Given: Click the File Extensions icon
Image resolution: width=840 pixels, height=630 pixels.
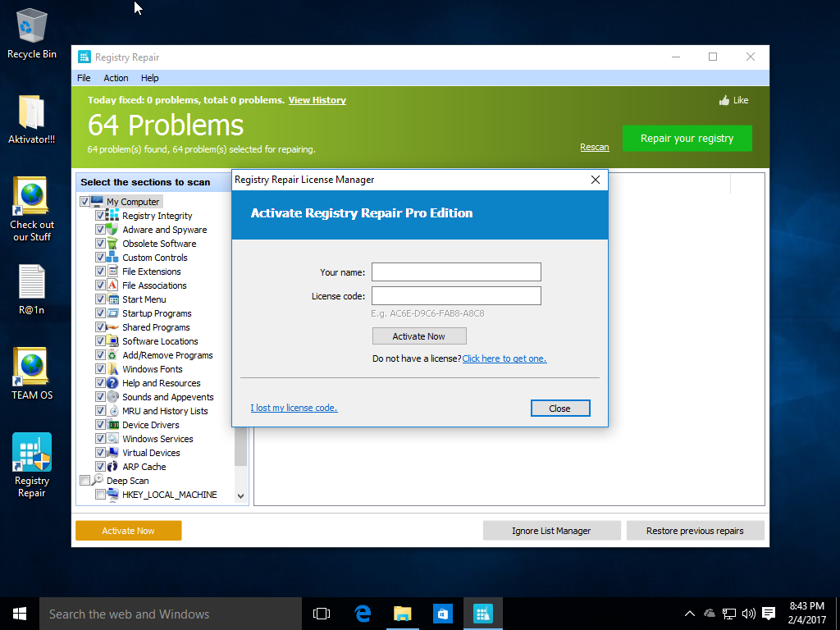Looking at the screenshot, I should click(112, 271).
